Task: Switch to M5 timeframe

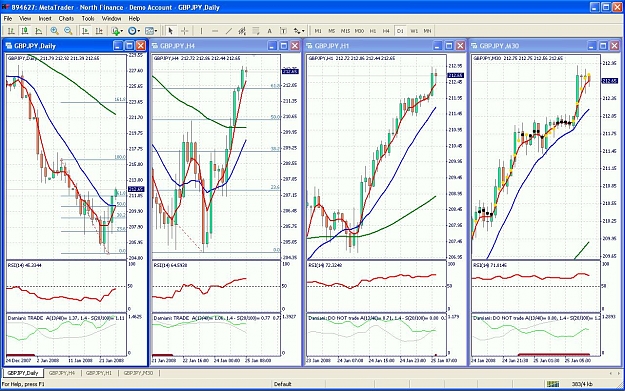Action: pyautogui.click(x=331, y=31)
